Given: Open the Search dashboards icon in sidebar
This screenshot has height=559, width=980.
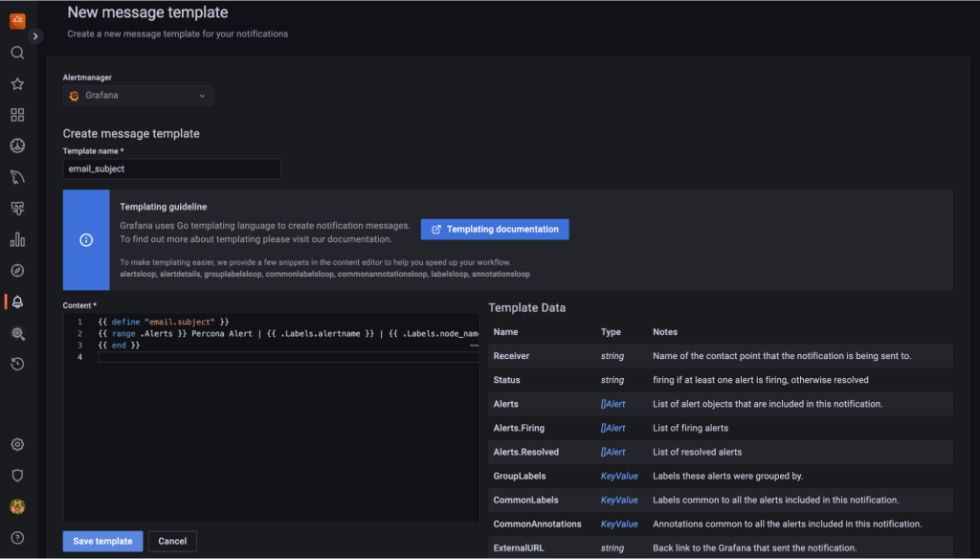Looking at the screenshot, I should pos(16,53).
